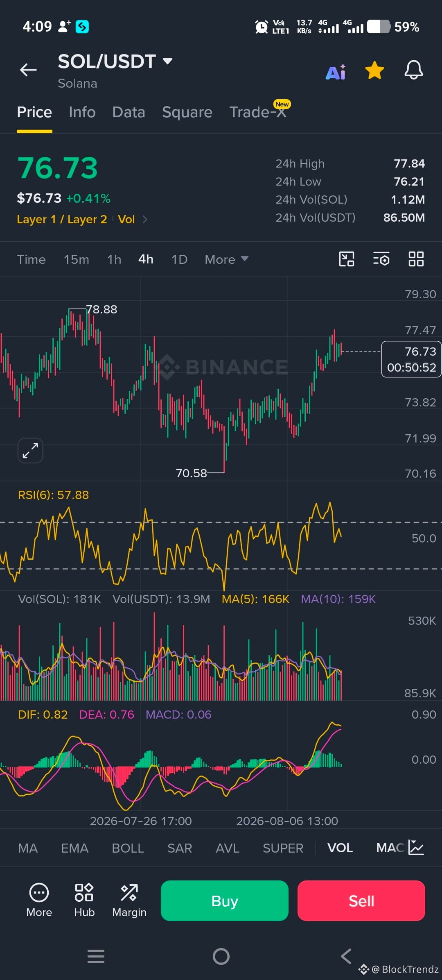Expand the More intervals dropdown
This screenshot has height=980, width=442.
[226, 259]
